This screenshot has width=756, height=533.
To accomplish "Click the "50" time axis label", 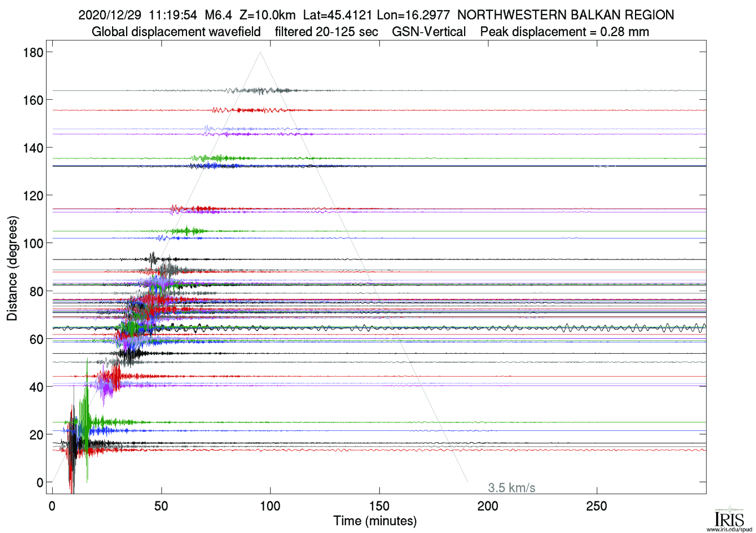I will point(161,506).
